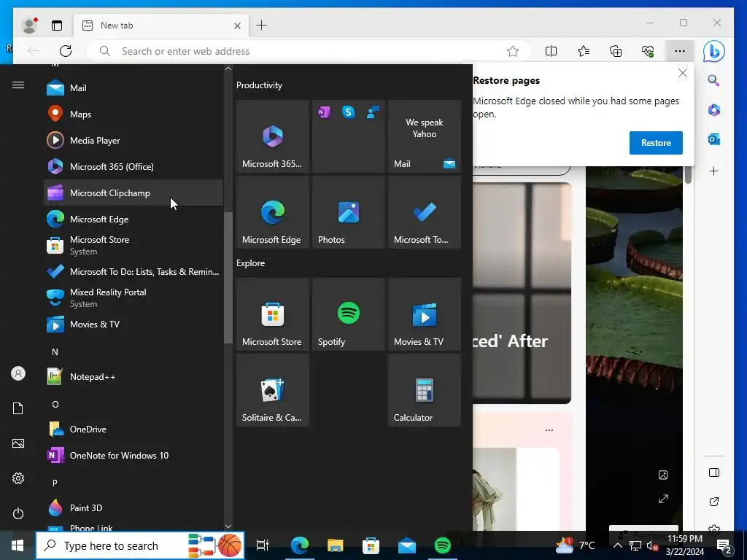Jump to letter O in the app list
The image size is (747, 560).
tap(55, 404)
